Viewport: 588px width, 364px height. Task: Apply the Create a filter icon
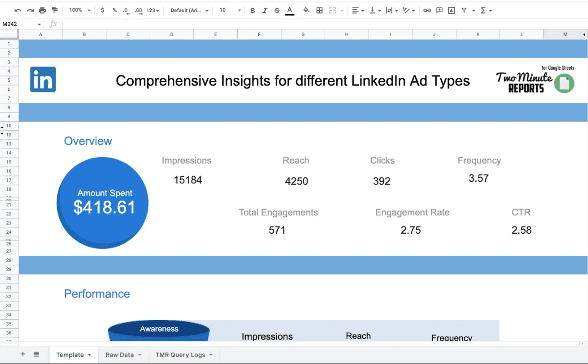point(463,10)
